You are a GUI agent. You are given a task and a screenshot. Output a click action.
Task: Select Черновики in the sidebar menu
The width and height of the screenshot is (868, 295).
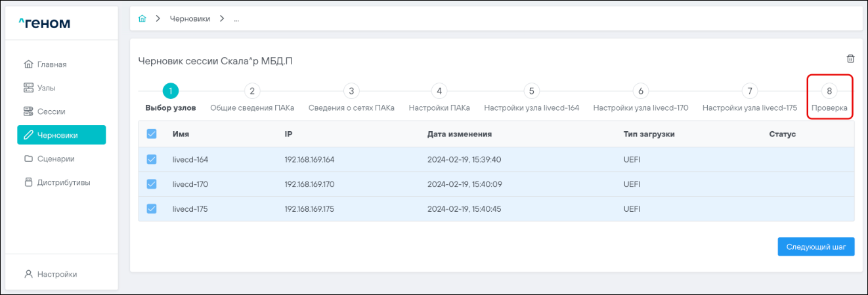(x=61, y=135)
